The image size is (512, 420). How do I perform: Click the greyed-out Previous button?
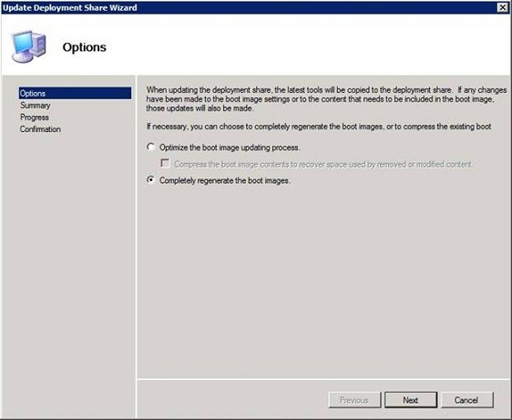click(x=354, y=400)
